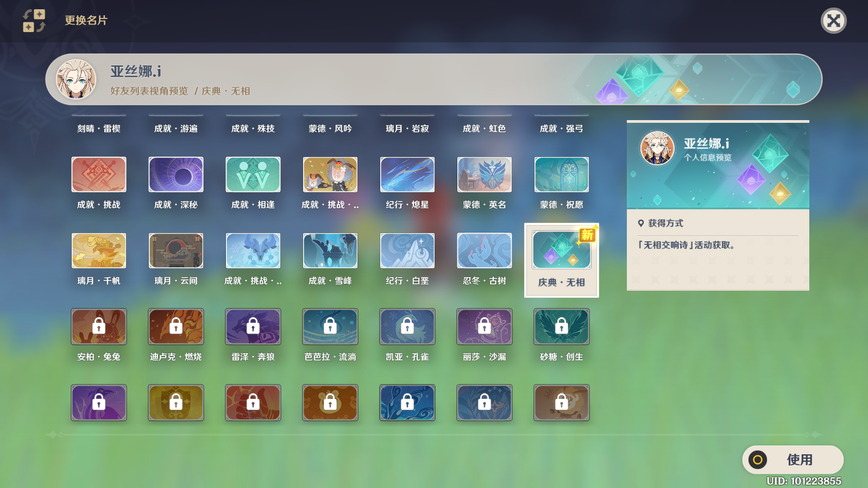The image size is (868, 488).
Task: Click the 璃月·岩寂 label
Action: (x=407, y=128)
